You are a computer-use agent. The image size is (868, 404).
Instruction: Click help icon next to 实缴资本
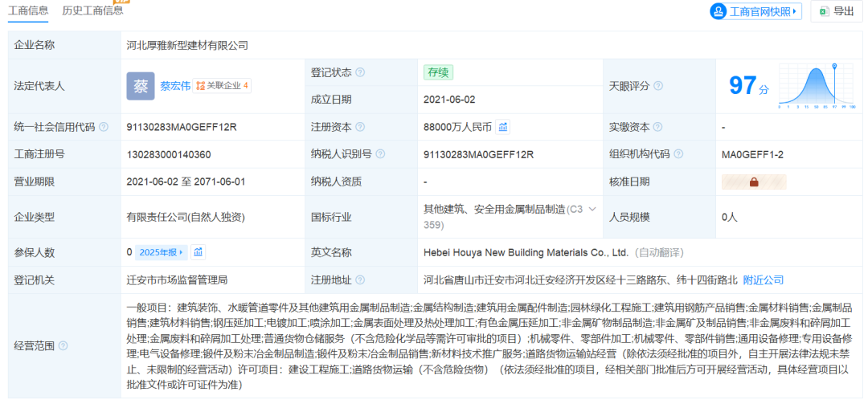click(657, 127)
